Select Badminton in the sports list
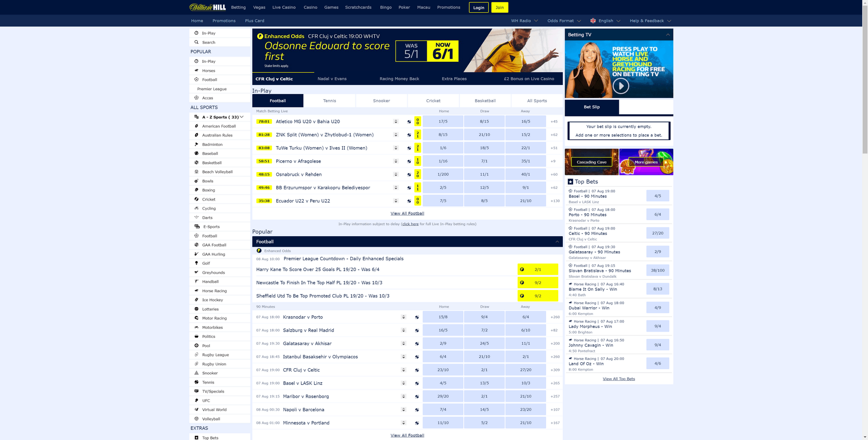 (219, 145)
